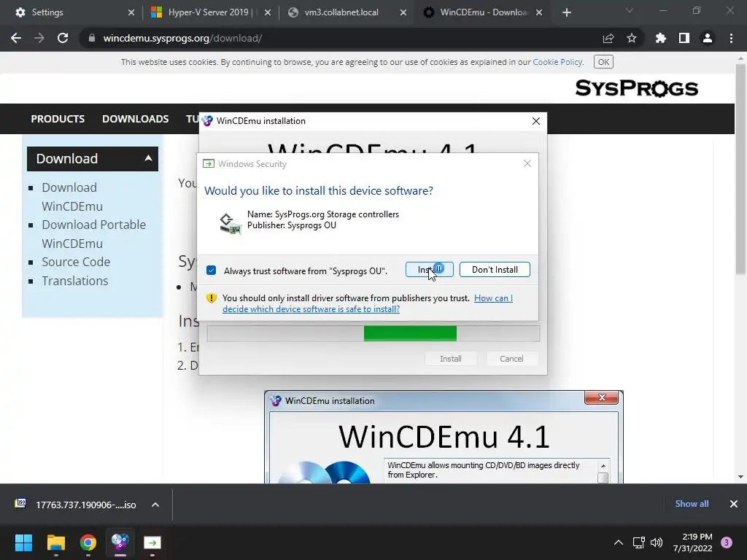Click Install in Windows Security dialog
747x560 pixels.
(429, 270)
